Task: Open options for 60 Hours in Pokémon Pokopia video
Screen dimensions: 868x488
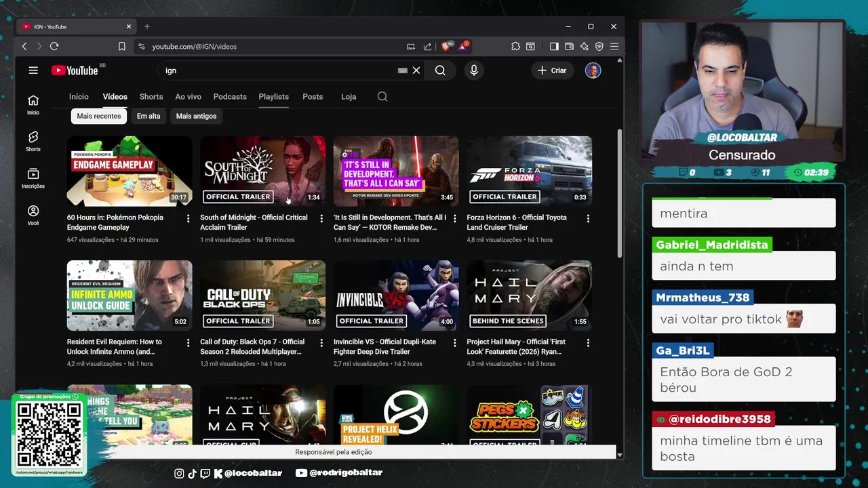Action: 188,218
